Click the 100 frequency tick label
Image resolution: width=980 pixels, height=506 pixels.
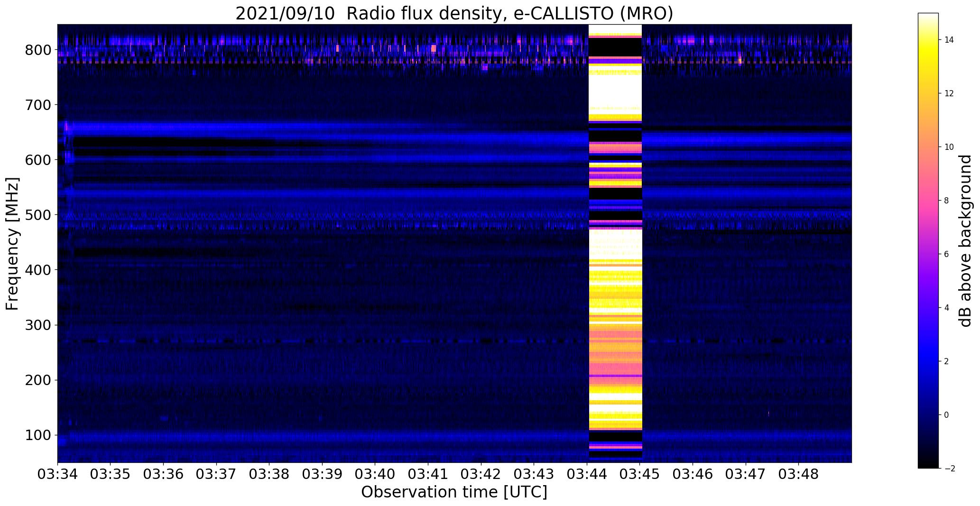[38, 435]
